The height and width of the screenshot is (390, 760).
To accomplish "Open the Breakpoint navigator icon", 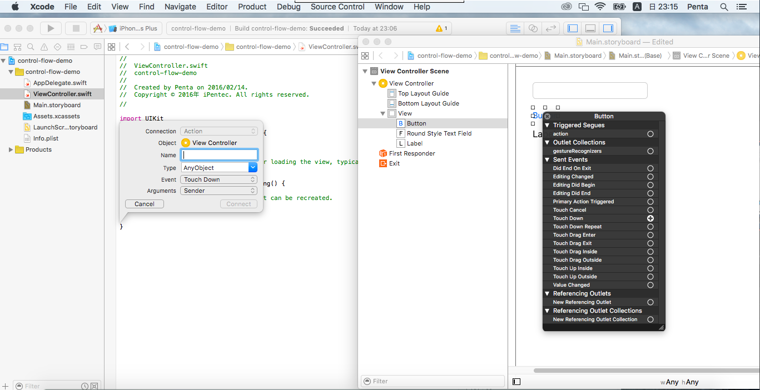I will pos(84,47).
